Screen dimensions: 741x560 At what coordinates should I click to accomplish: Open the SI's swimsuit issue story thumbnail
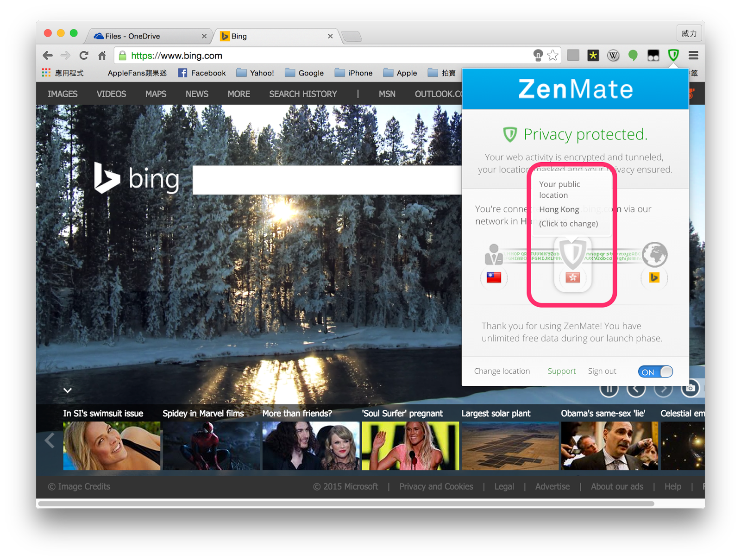[112, 446]
